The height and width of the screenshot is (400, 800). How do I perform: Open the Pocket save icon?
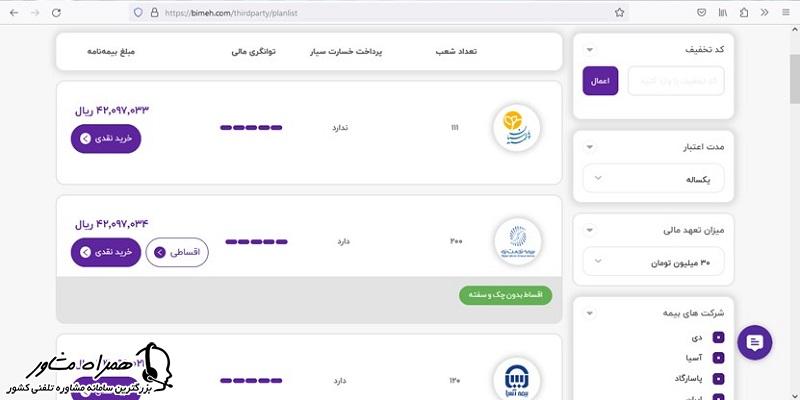701,13
